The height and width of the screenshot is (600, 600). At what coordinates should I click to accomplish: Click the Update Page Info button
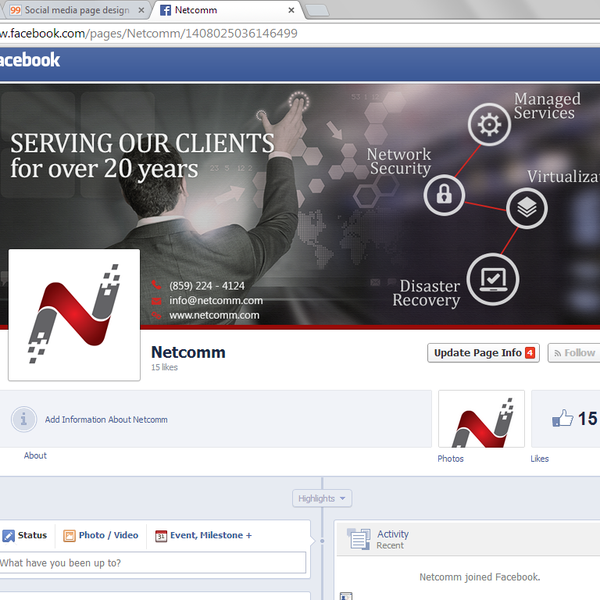[483, 353]
